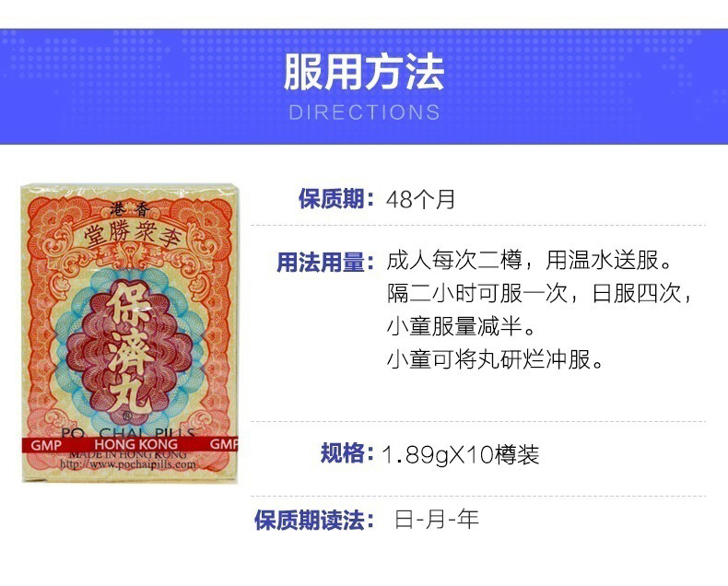Screen dimensions: 728x586
Task: Select the 保质期读法 label
Action: (x=314, y=520)
